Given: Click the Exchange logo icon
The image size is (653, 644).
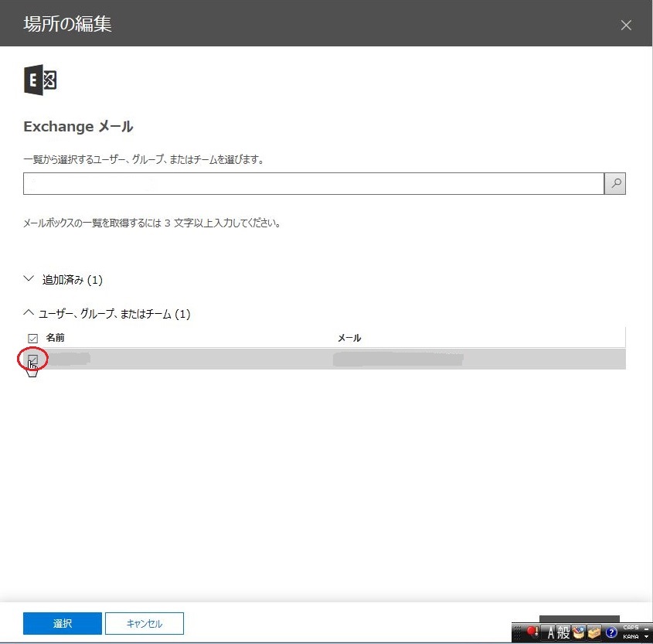Looking at the screenshot, I should (x=40, y=80).
